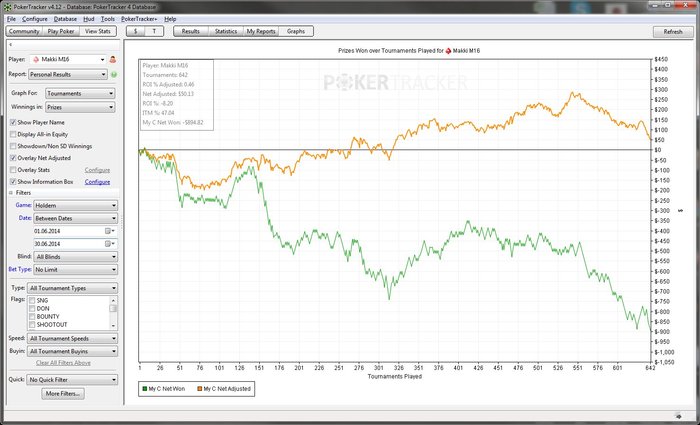Switch to the Results tab
Image resolution: width=700 pixels, height=425 pixels.
coord(191,31)
